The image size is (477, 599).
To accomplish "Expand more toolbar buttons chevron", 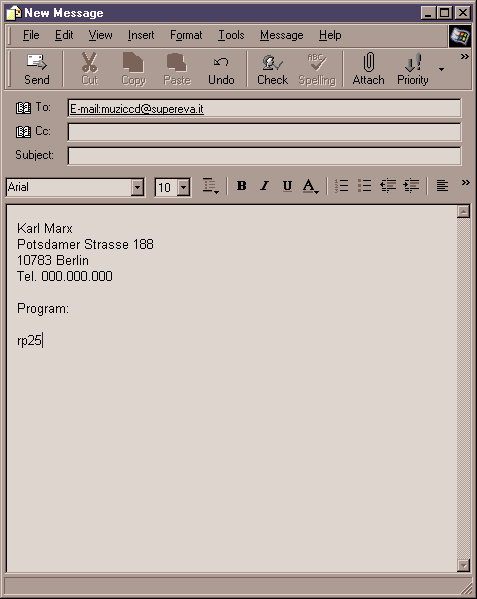I will click(464, 57).
